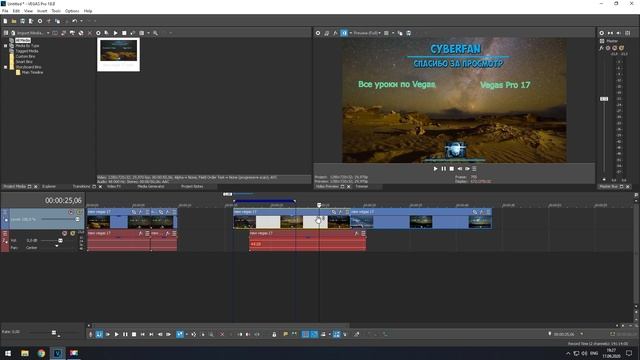
Task: Adjust the Master bus volume fader
Action: click(604, 99)
